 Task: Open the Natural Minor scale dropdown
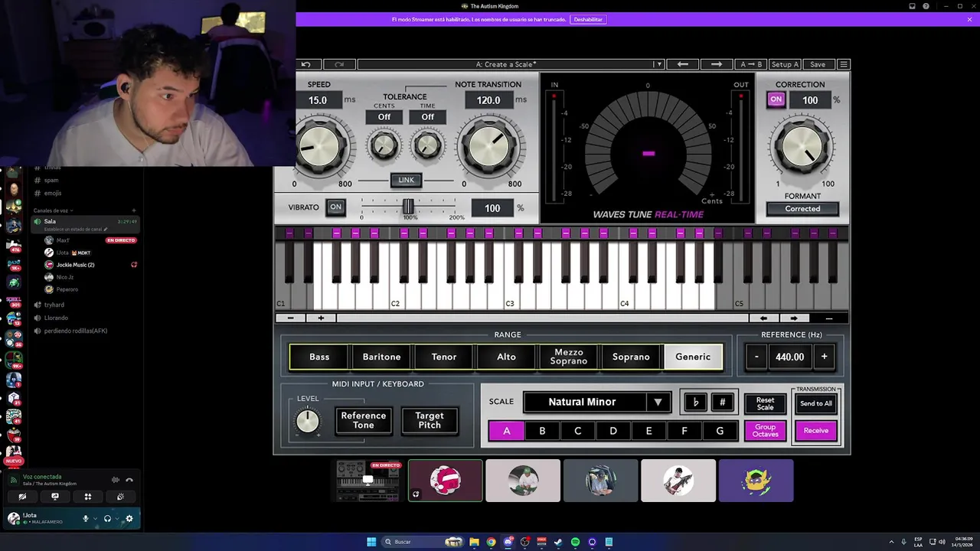[x=597, y=402]
